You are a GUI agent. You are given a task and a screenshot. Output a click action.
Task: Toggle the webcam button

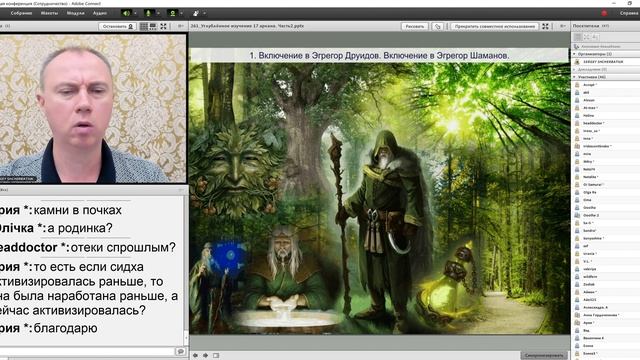coord(173,13)
